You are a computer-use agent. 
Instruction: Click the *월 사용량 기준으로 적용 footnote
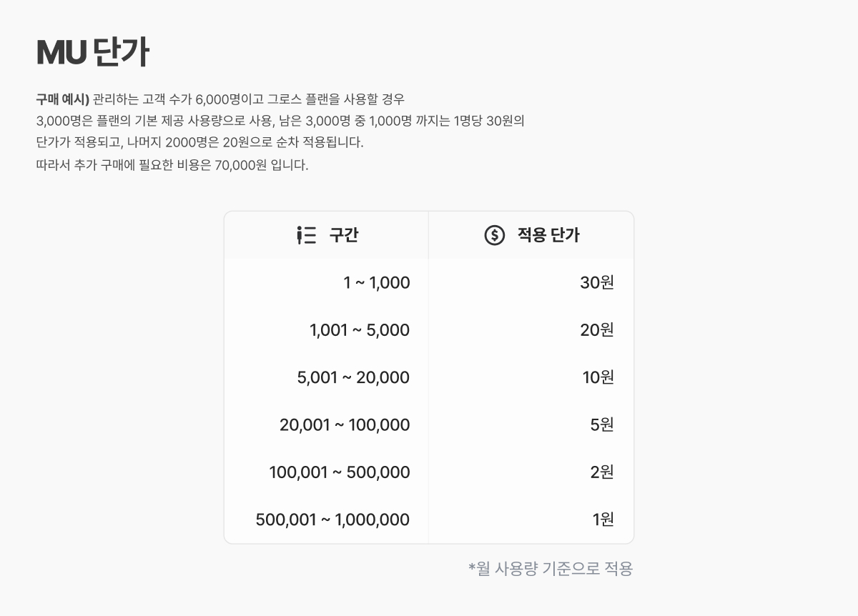[x=551, y=569]
